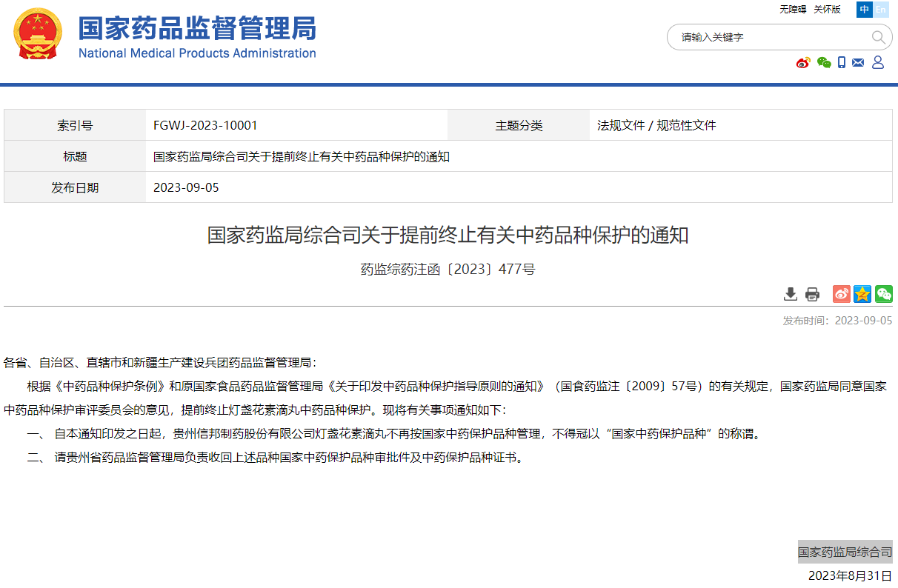Image resolution: width=898 pixels, height=588 pixels.
Task: Open 无障碍 accessibility link
Action: point(792,10)
